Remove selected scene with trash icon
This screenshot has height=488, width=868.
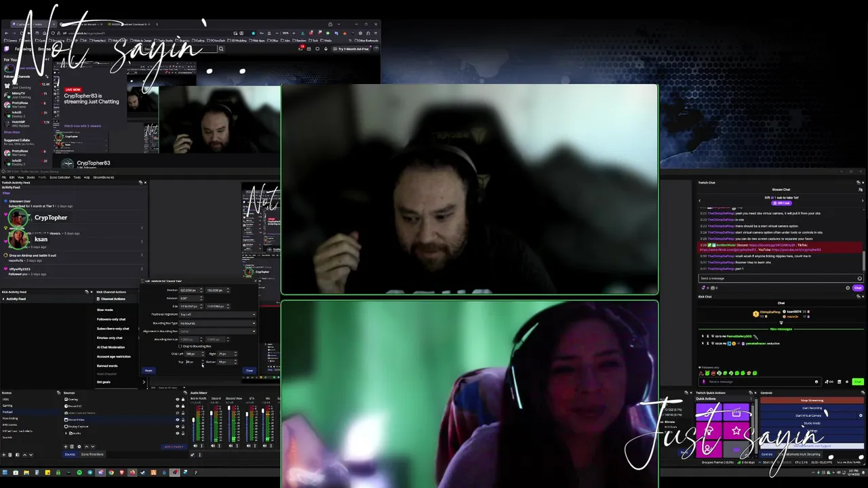[x=9, y=455]
